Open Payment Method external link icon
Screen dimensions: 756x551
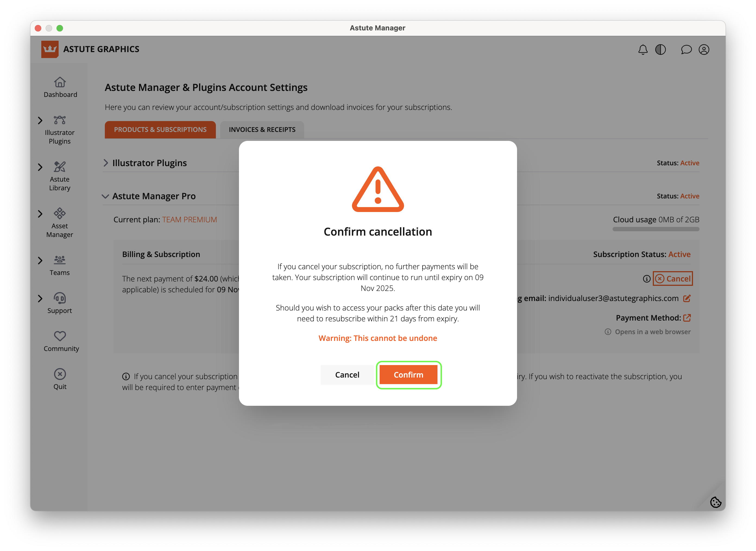pos(686,318)
